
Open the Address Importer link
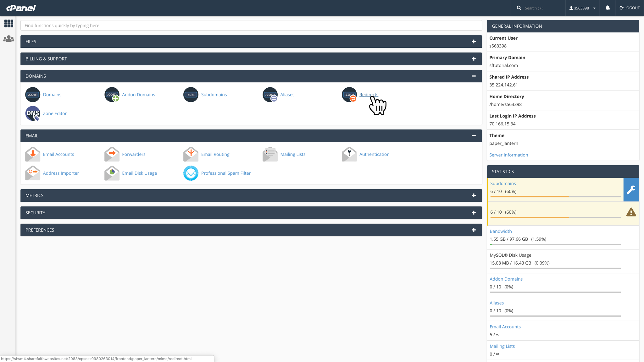click(61, 173)
